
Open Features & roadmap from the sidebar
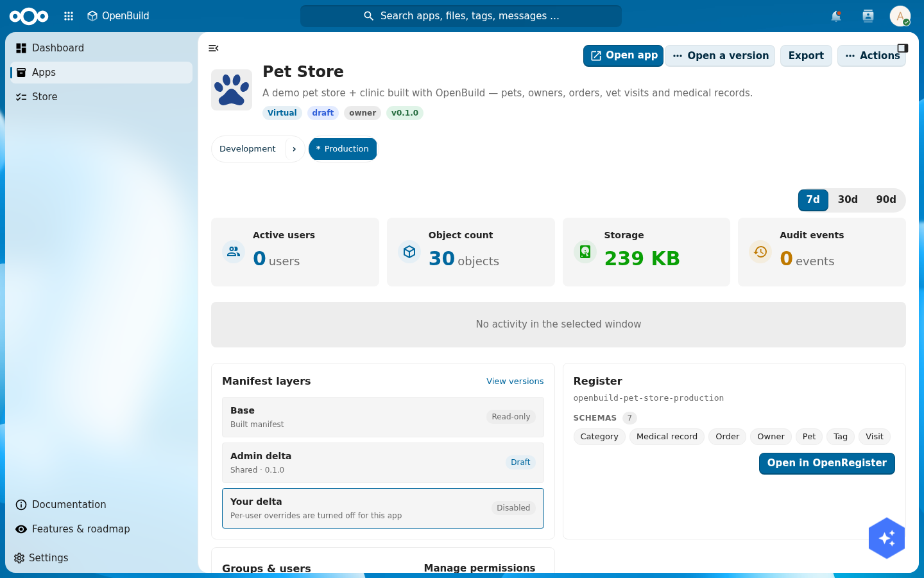[x=101, y=529]
